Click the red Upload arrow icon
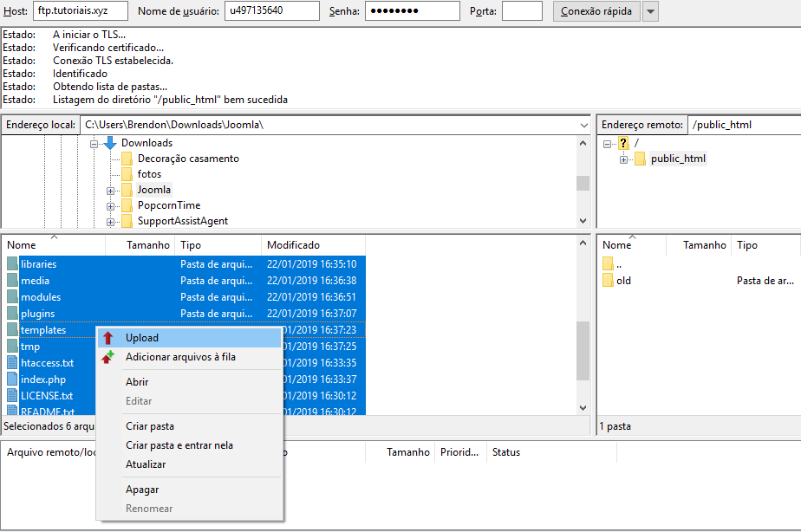Viewport: 801px width, 532px height. coord(107,338)
